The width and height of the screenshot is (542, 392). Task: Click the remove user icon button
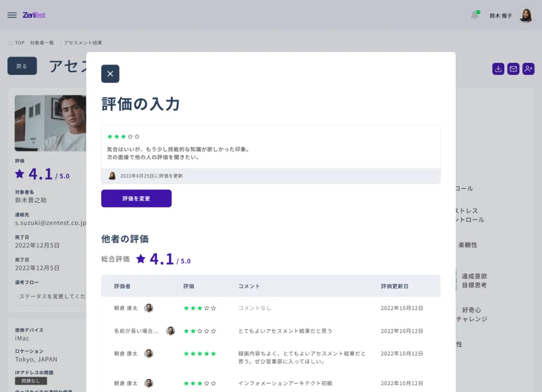pyautogui.click(x=528, y=69)
